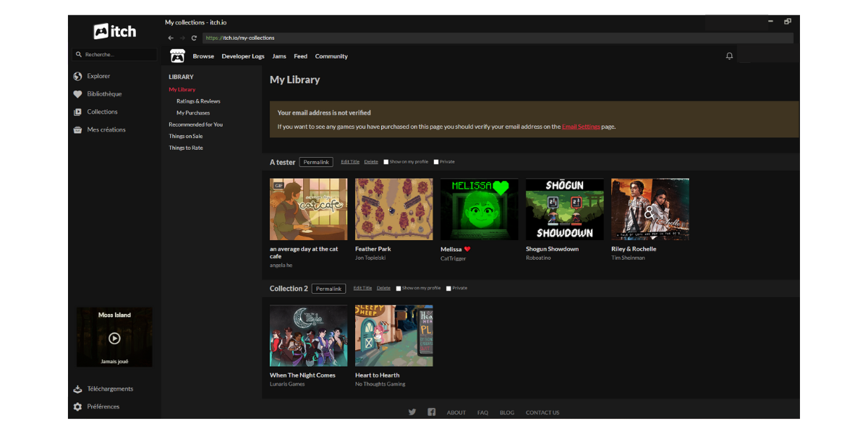Image resolution: width=868 pixels, height=434 pixels.
Task: Delete Collection 2
Action: pos(383,289)
